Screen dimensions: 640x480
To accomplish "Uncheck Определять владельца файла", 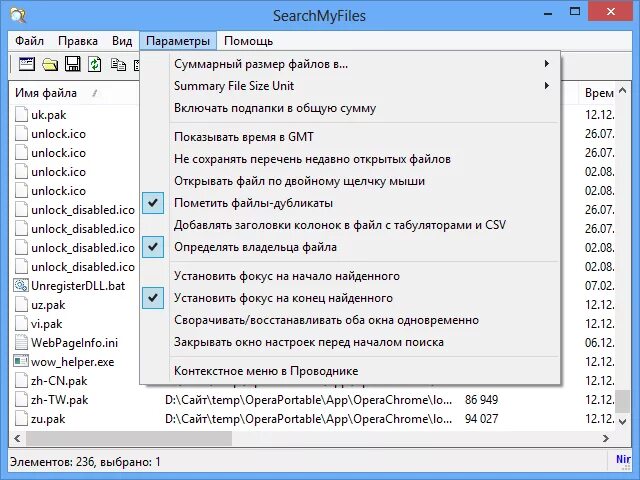I will pyautogui.click(x=350, y=247).
